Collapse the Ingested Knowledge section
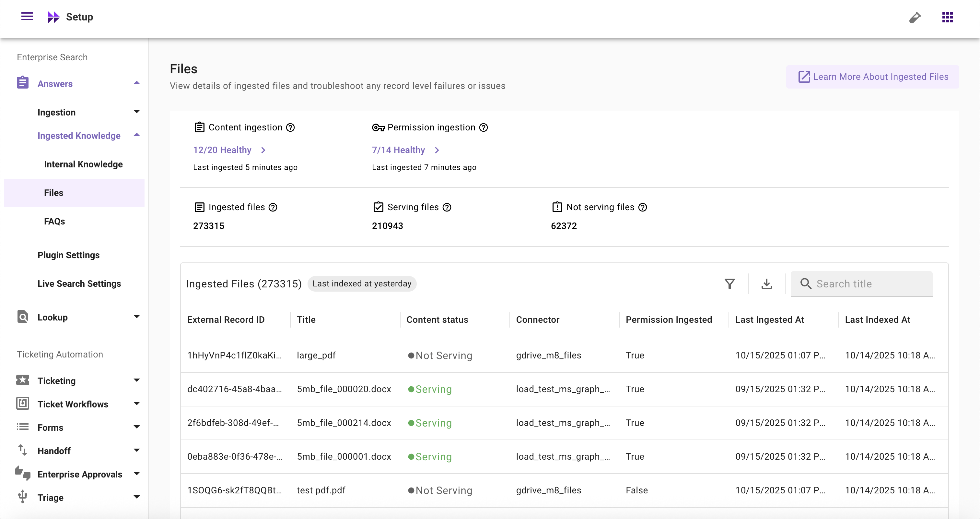This screenshot has width=980, height=519. click(x=136, y=135)
